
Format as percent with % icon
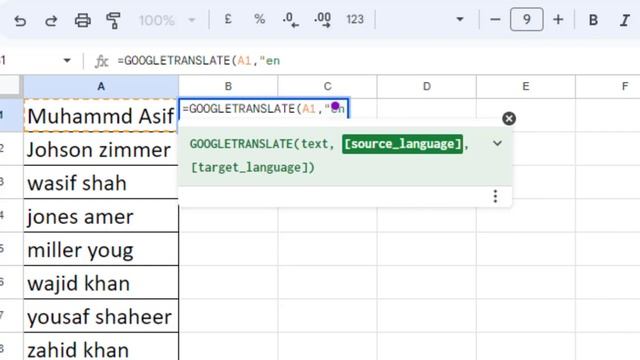(x=259, y=19)
